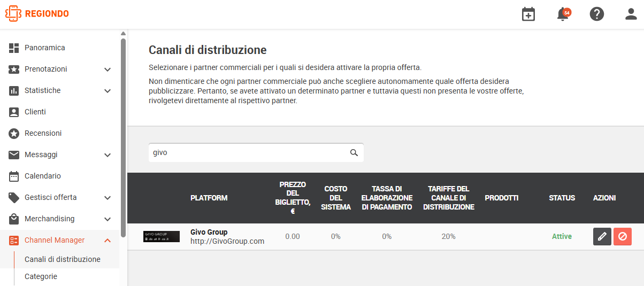Click PREZZO DEL BIGLIETTO column header
This screenshot has width=644, height=286.
(x=293, y=198)
